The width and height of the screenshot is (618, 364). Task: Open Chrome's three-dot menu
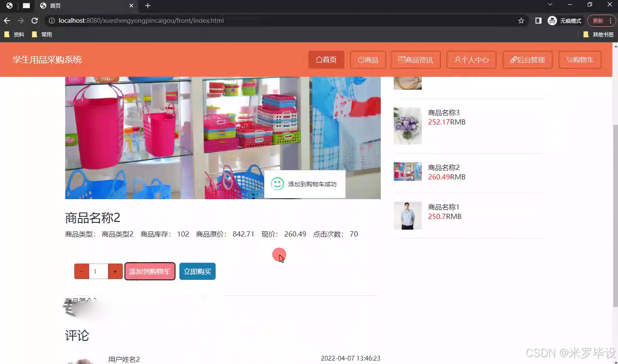(x=610, y=20)
